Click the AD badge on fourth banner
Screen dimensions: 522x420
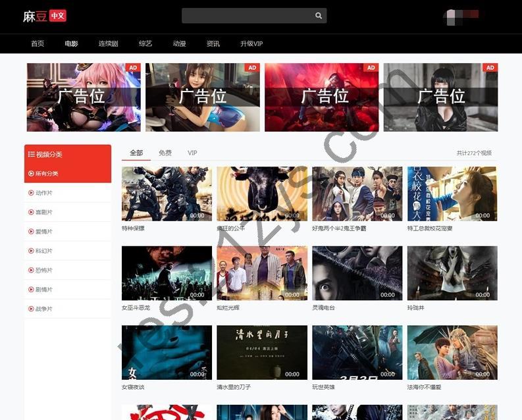tap(490, 68)
